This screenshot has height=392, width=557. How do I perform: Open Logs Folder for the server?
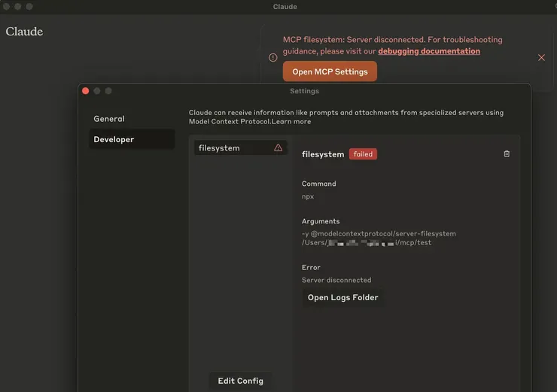[x=342, y=297]
